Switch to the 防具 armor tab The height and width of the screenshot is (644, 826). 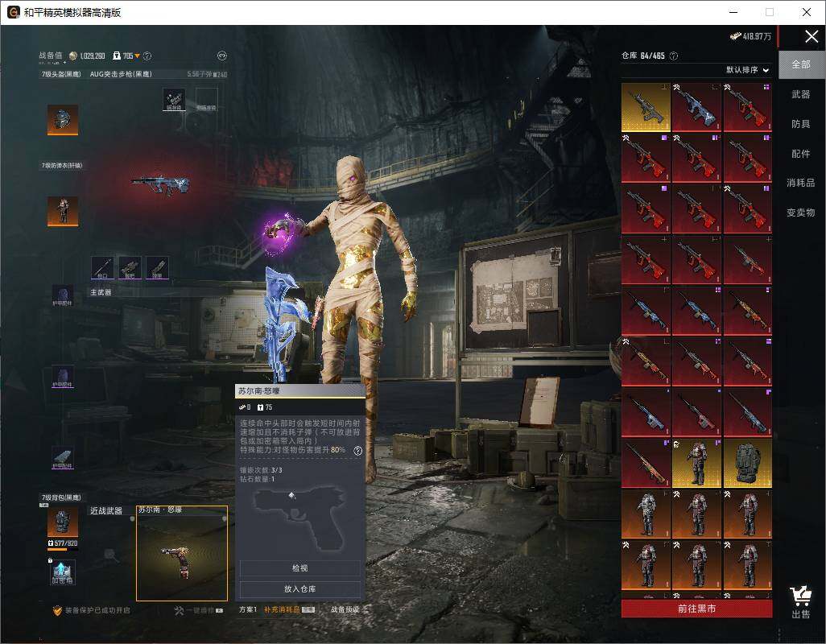pyautogui.click(x=801, y=124)
